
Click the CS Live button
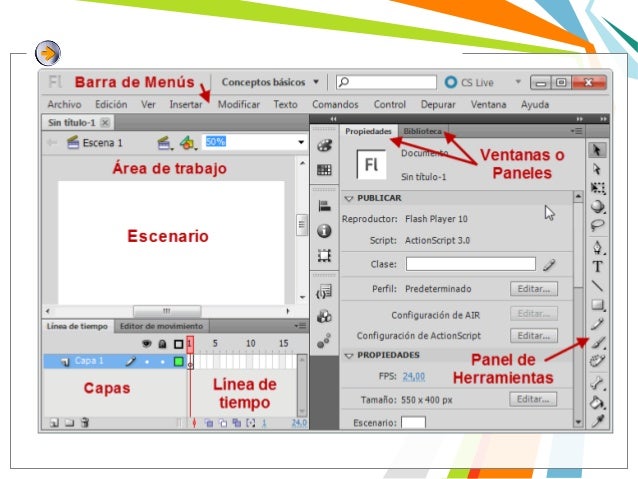[469, 82]
